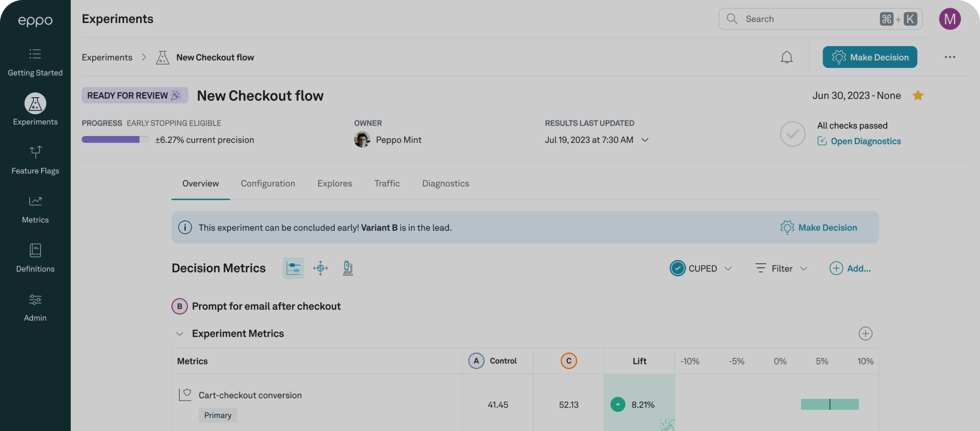The height and width of the screenshot is (431, 980).
Task: Open Definitions book icon
Action: point(35,250)
